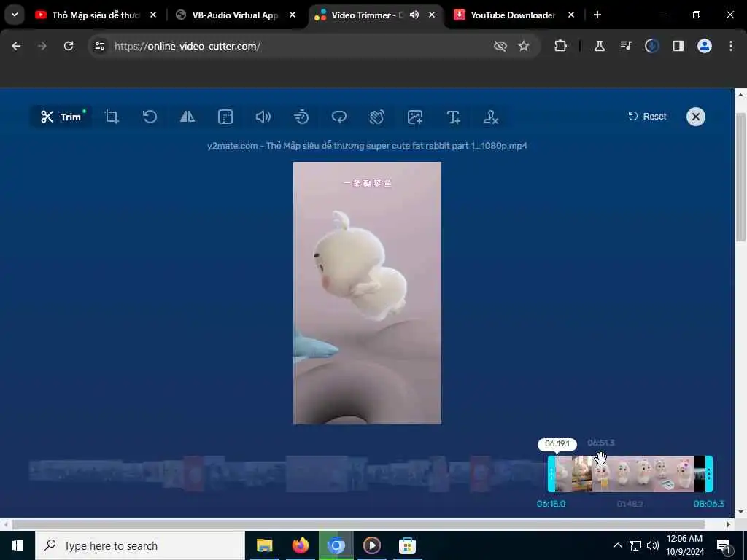Screen dimensions: 747x560
Task: Open media player app in taskbar
Action: click(x=371, y=545)
